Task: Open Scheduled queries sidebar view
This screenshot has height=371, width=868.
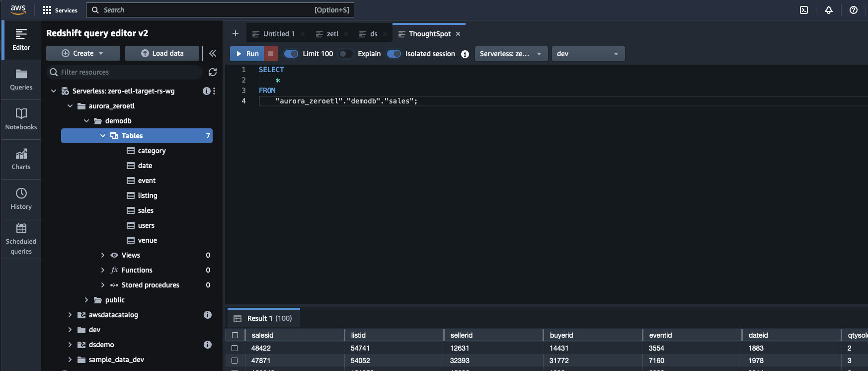Action: pos(21,239)
